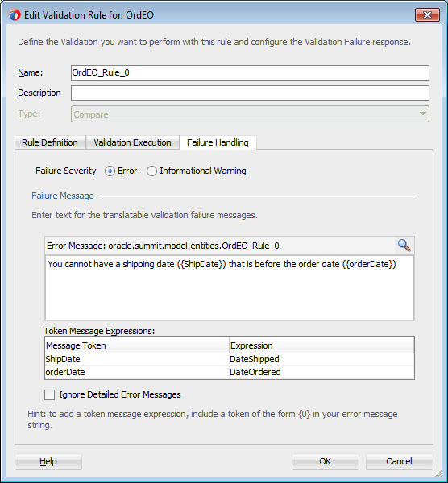Click the Expression column header

click(x=321, y=345)
